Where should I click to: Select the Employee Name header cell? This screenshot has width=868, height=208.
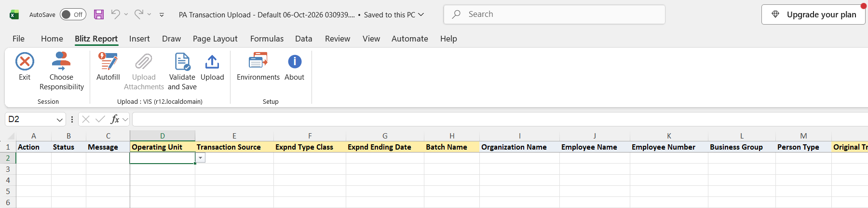(595, 147)
